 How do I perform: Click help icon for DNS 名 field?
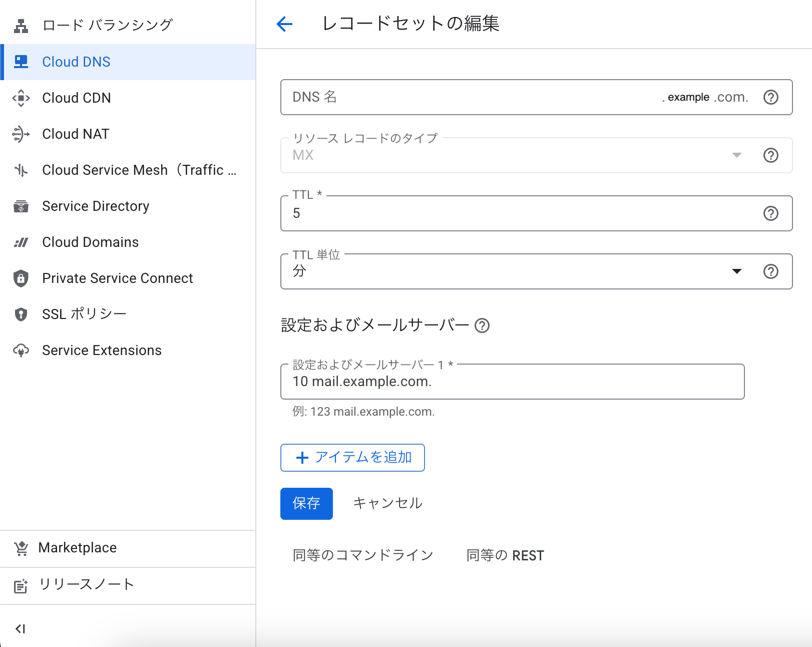[x=770, y=97]
